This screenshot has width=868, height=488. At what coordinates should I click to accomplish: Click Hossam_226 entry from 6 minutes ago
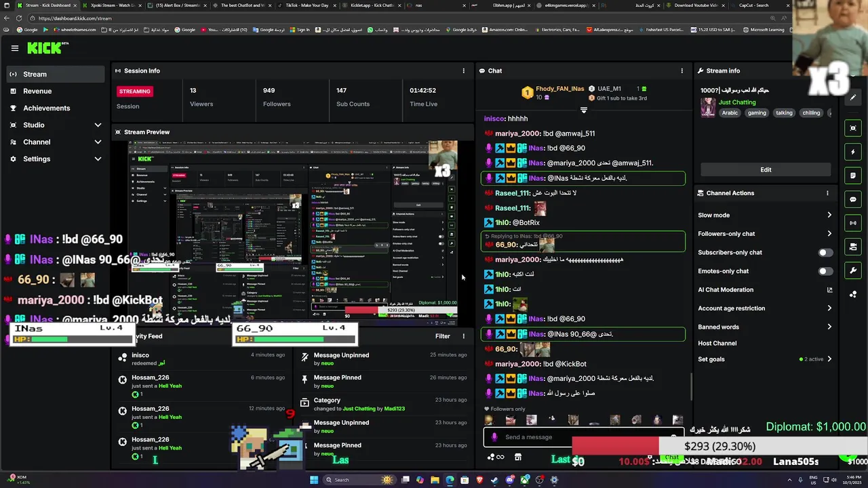(x=201, y=386)
